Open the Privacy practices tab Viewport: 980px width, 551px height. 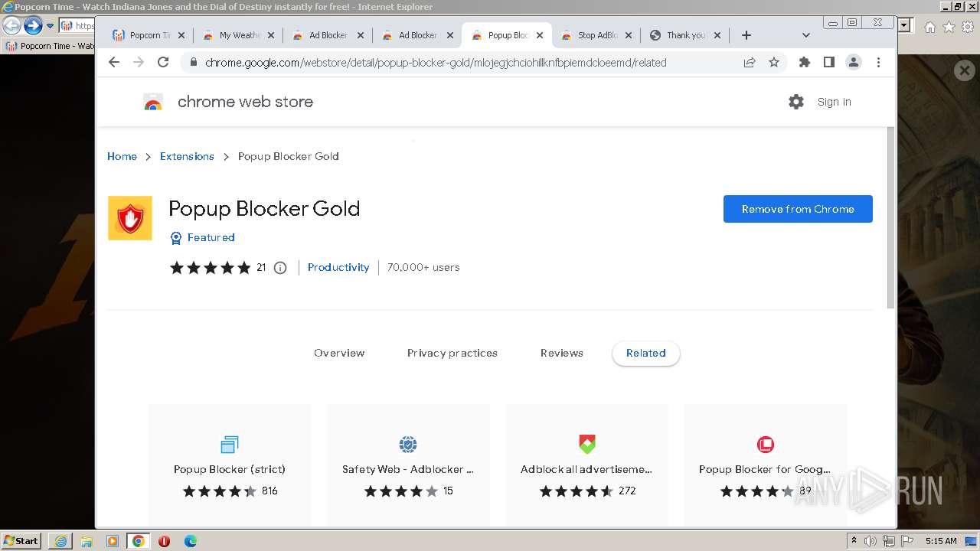click(452, 353)
